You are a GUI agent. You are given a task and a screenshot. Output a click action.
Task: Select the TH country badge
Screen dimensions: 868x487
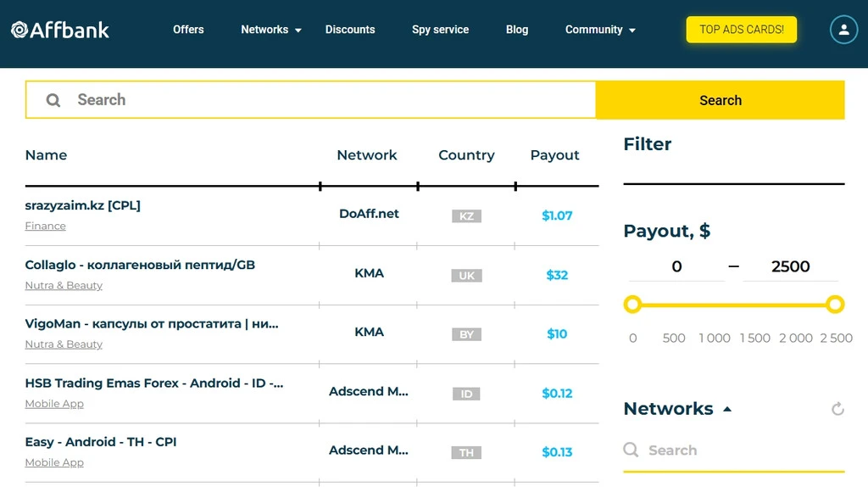[x=466, y=452]
